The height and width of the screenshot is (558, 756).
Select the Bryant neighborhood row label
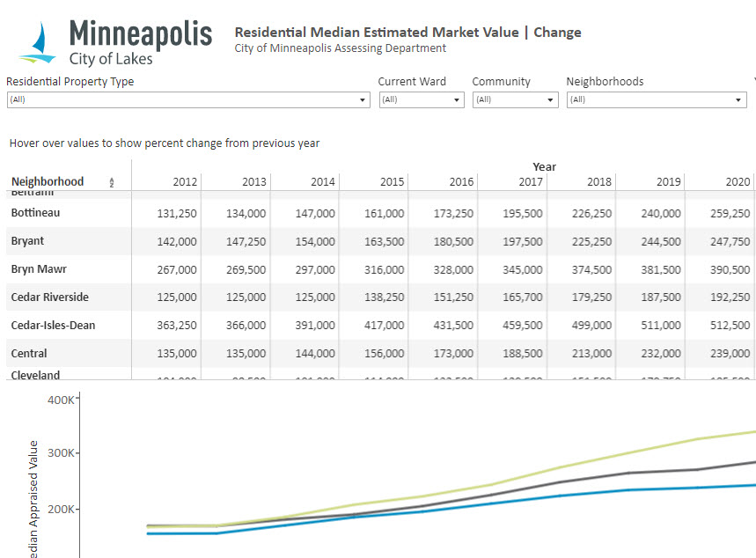(x=27, y=241)
